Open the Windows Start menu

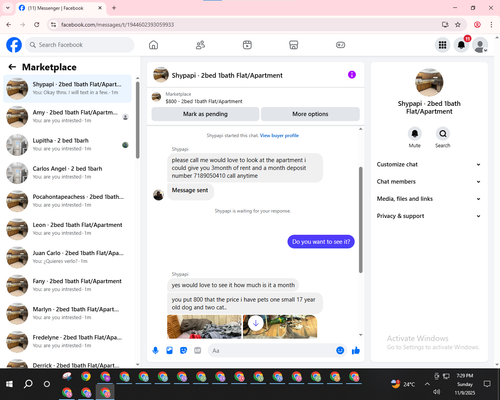[x=9, y=384]
